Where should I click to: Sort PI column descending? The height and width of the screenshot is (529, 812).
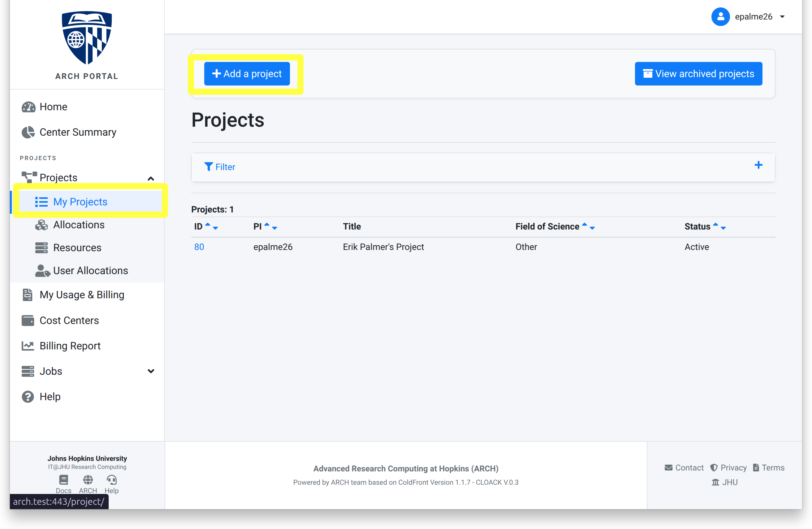pyautogui.click(x=275, y=228)
